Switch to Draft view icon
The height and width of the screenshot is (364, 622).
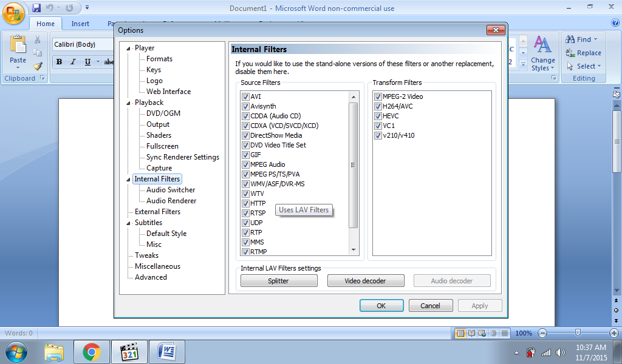505,333
